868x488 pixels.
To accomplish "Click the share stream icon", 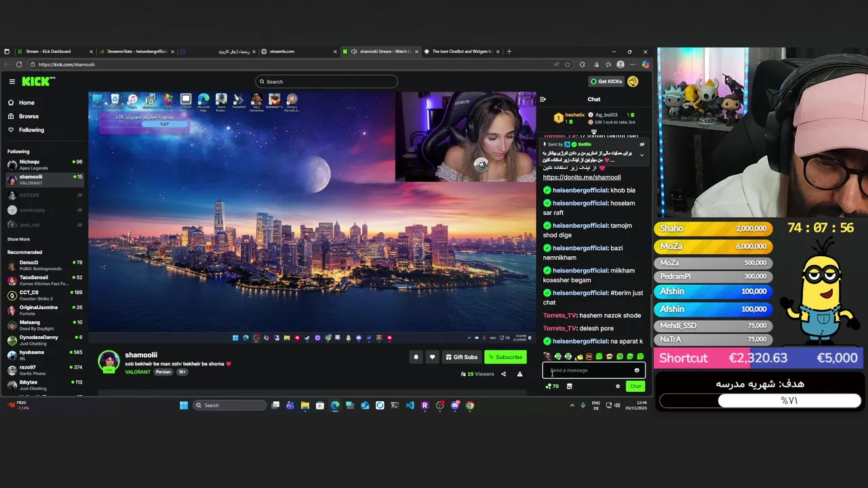I will click(x=503, y=374).
